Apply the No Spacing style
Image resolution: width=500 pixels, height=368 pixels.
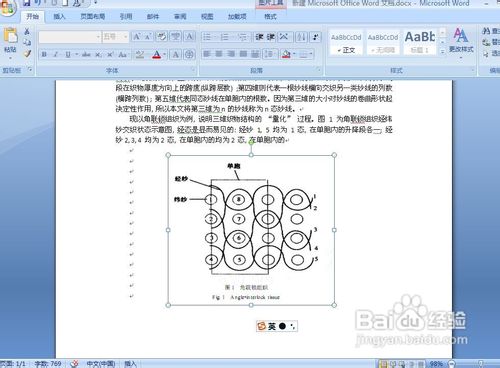pyautogui.click(x=383, y=42)
